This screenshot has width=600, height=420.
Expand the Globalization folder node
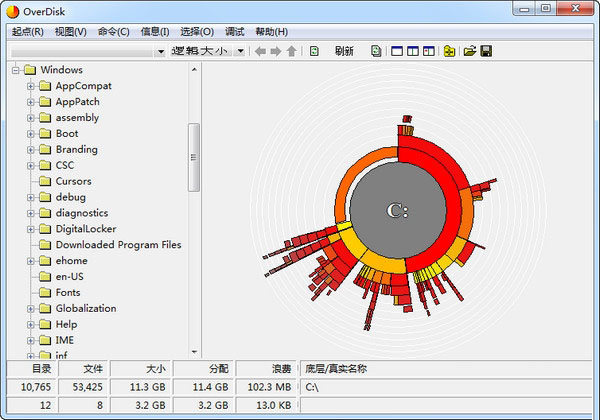(x=31, y=309)
